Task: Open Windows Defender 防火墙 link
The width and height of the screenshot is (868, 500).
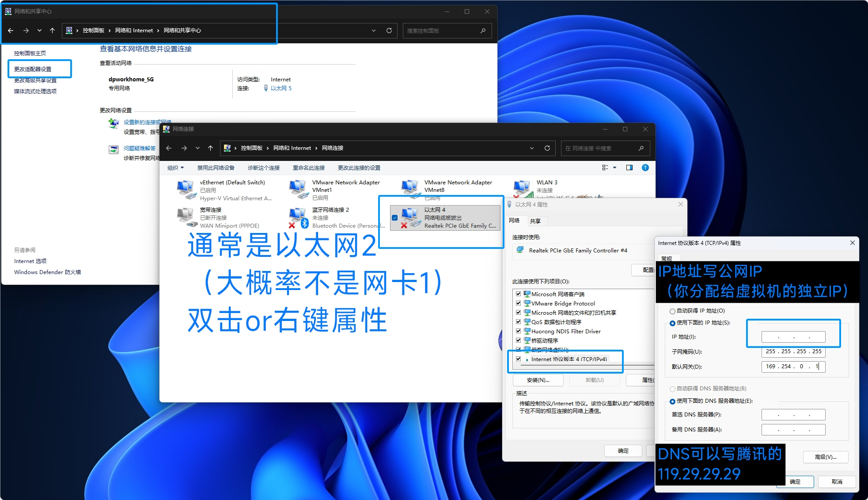Action: point(47,272)
